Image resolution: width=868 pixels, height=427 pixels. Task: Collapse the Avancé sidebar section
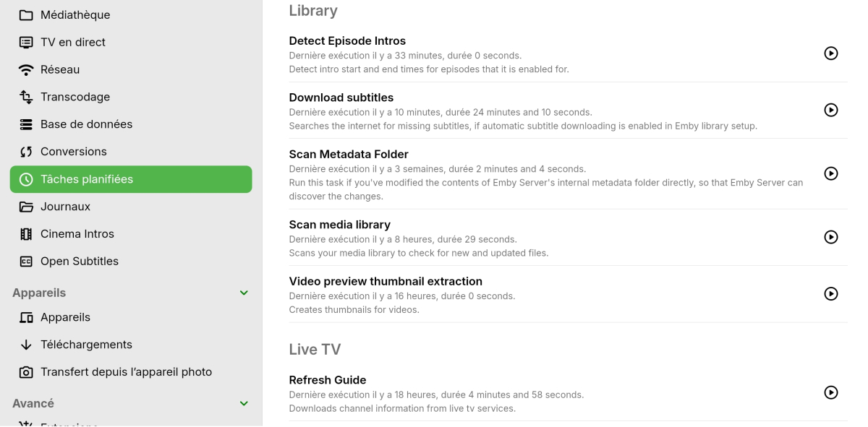[244, 403]
